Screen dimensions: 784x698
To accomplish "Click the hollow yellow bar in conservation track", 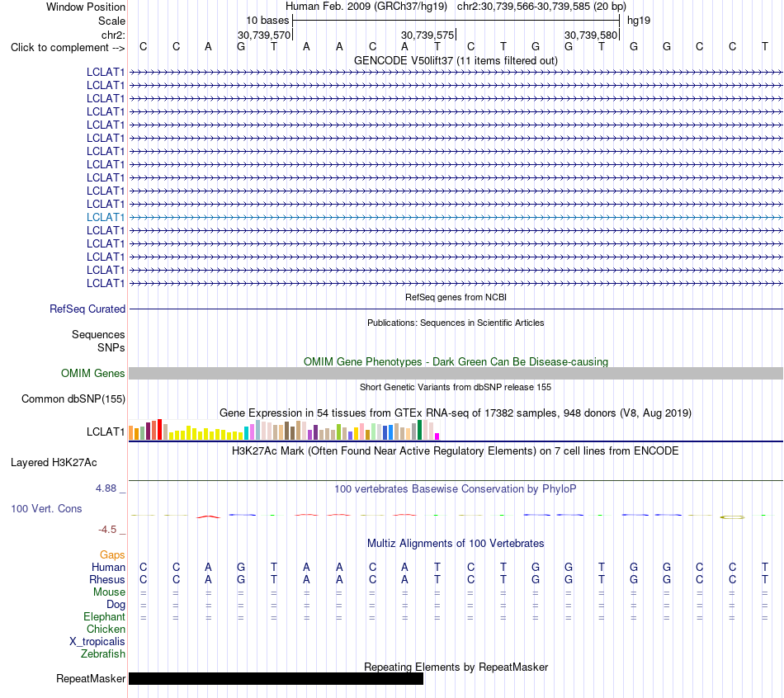I will [x=732, y=517].
